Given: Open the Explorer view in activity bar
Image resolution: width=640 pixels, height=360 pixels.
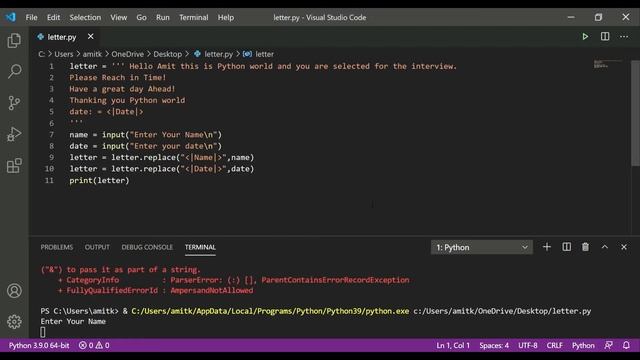Looking at the screenshot, I should [14, 40].
